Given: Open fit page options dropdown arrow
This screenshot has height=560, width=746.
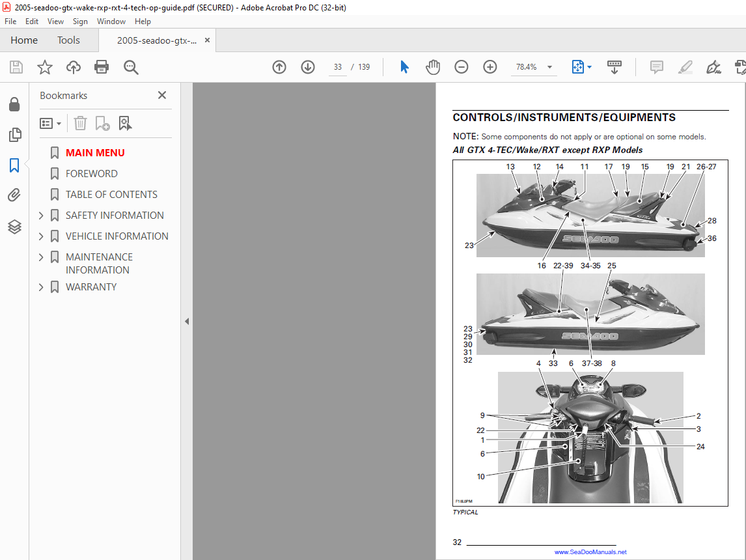Looking at the screenshot, I should (590, 67).
